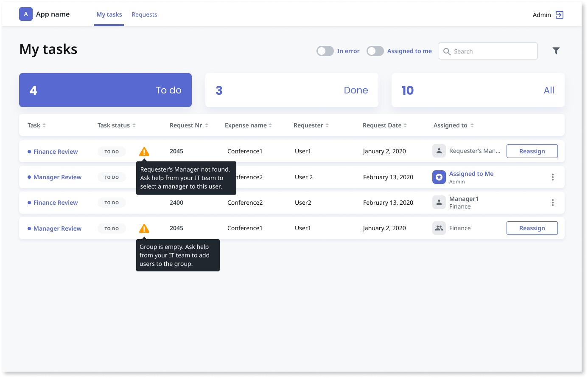Open the three-dot menu for the User 2 row

click(553, 177)
